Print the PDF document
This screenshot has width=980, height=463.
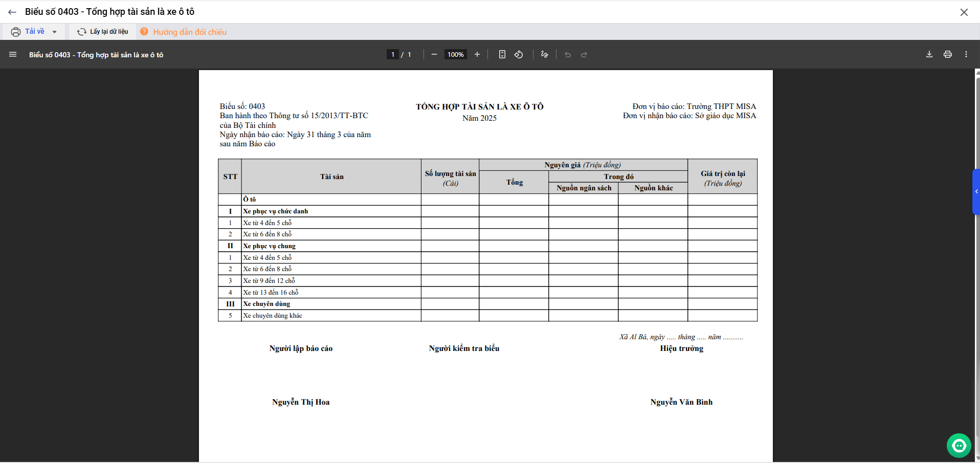[948, 54]
